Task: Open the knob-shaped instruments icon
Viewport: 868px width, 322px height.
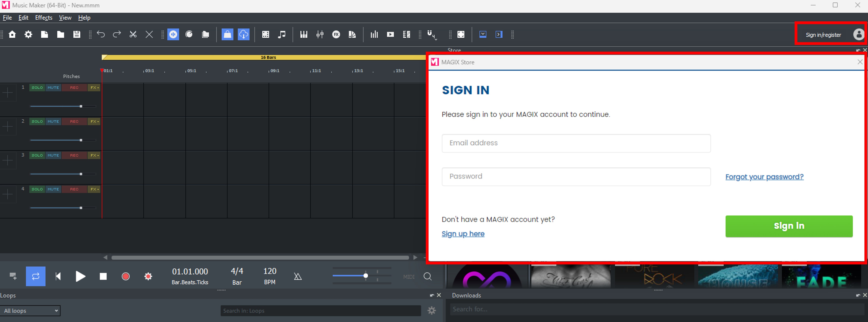Action: tap(189, 34)
